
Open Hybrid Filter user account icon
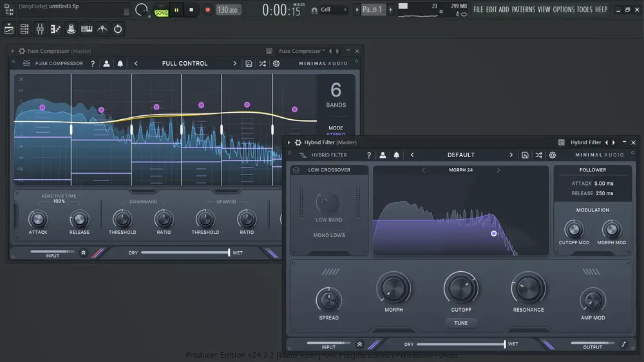point(383,155)
